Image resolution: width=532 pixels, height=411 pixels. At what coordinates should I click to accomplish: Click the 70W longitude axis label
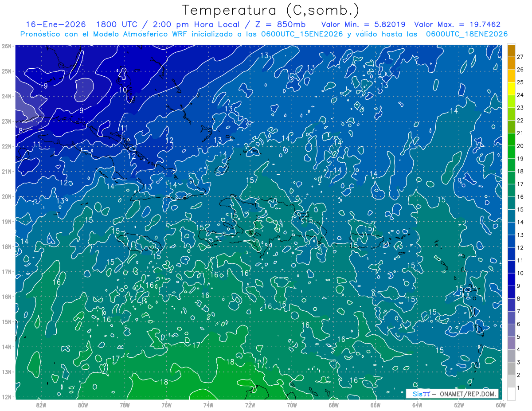click(x=292, y=405)
